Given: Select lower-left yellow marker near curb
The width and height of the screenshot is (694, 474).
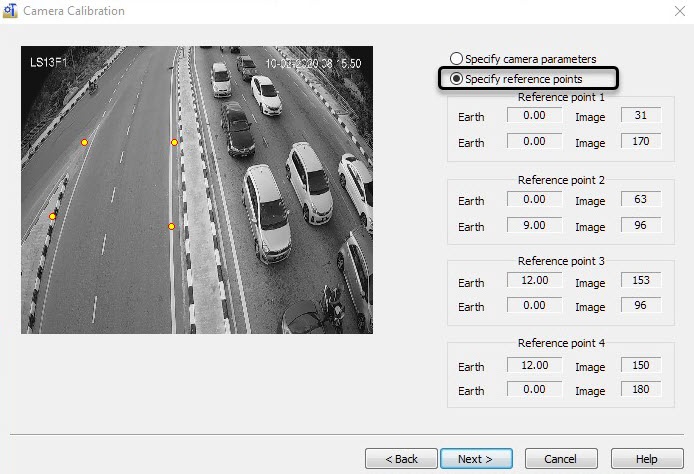Looking at the screenshot, I should click(x=52, y=216).
